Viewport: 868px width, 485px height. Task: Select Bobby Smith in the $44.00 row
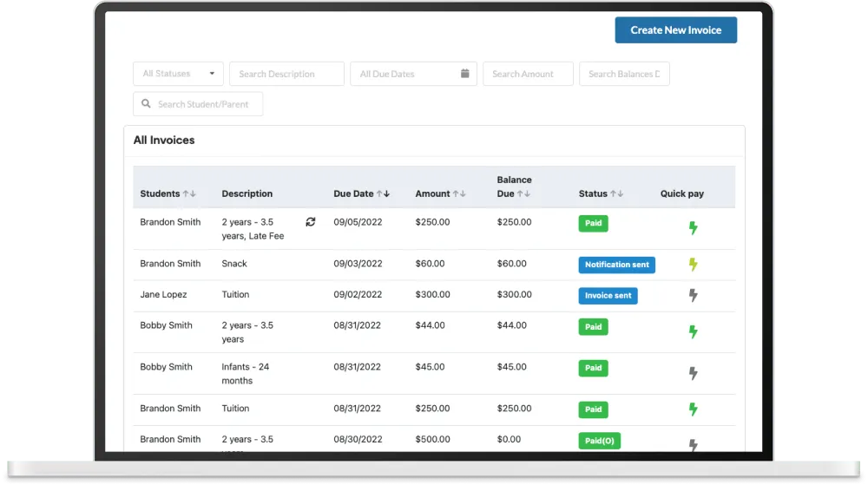[166, 325]
